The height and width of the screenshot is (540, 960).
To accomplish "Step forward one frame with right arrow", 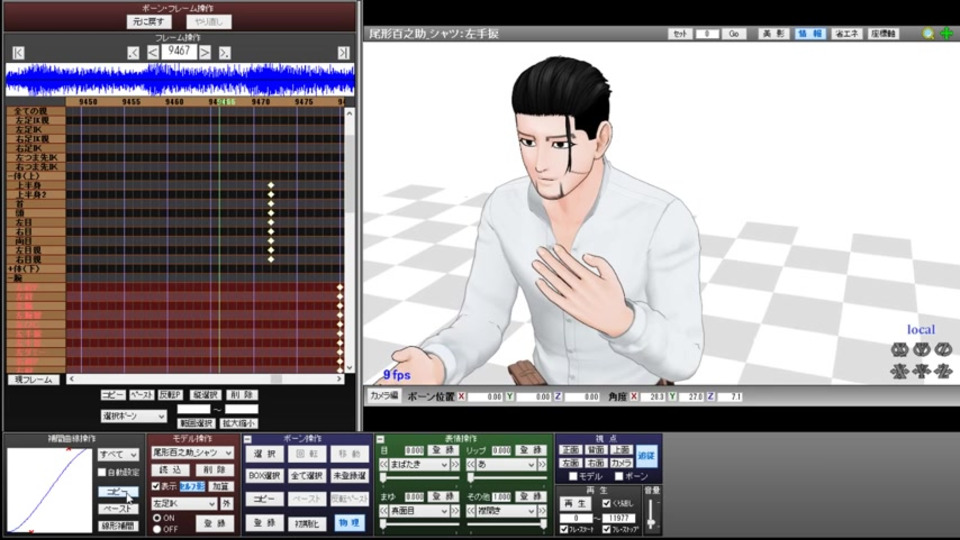I will pos(205,53).
